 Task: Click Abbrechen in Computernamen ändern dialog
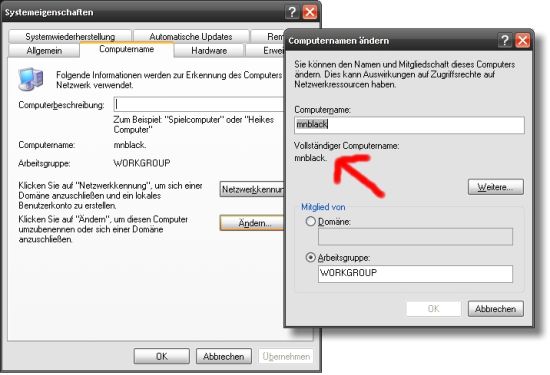[496, 309]
